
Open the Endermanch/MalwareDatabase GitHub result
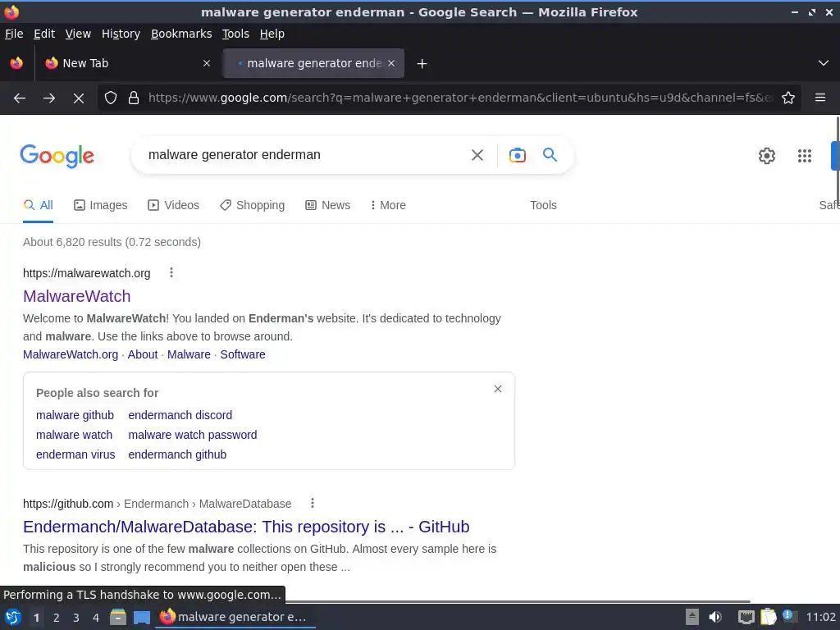click(246, 527)
